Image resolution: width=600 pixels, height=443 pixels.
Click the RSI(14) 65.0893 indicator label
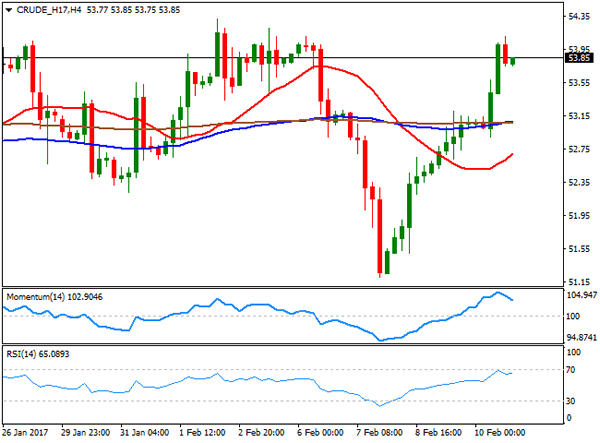click(x=38, y=354)
